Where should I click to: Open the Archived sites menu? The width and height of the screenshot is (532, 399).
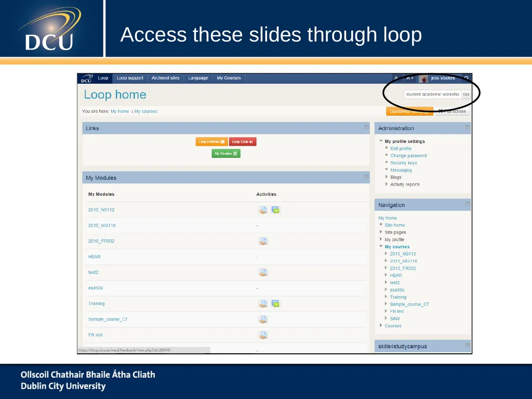(166, 78)
